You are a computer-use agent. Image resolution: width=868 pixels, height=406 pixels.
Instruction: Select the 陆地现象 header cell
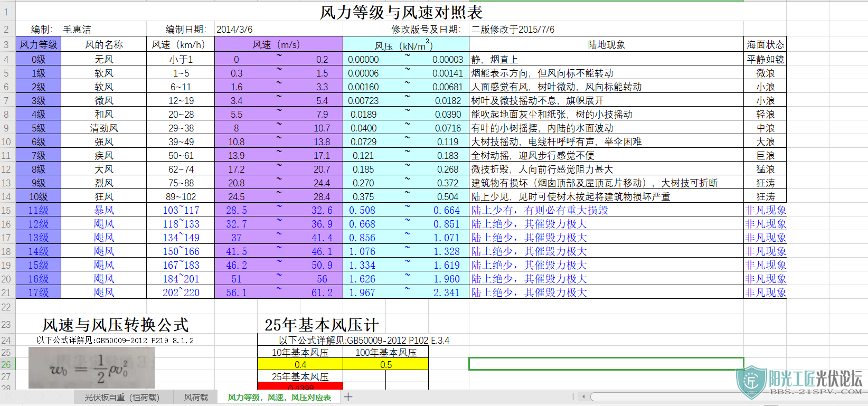point(606,44)
